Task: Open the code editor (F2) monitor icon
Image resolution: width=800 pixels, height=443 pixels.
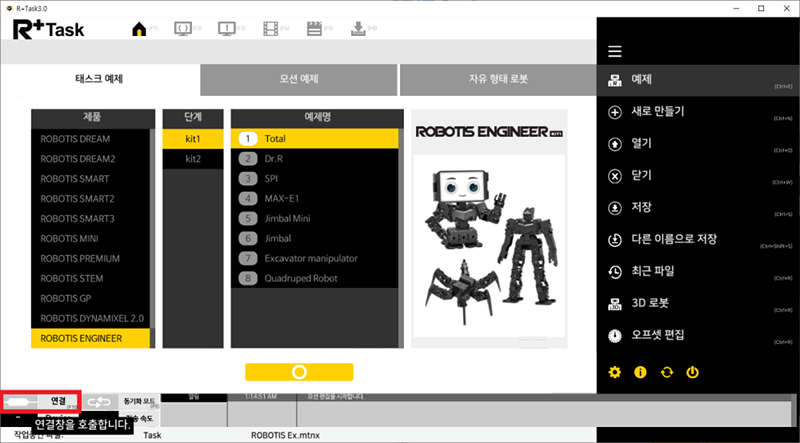Action: click(183, 29)
